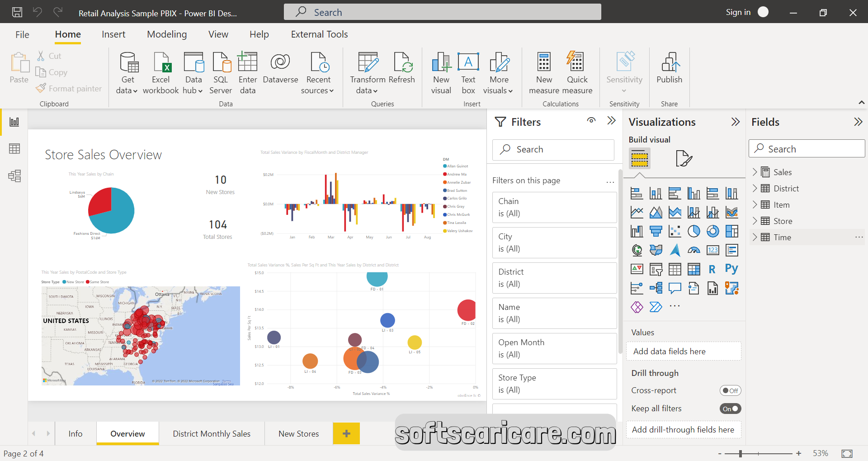Open More visuals dropdown
Image resolution: width=868 pixels, height=461 pixels.
coord(499,73)
